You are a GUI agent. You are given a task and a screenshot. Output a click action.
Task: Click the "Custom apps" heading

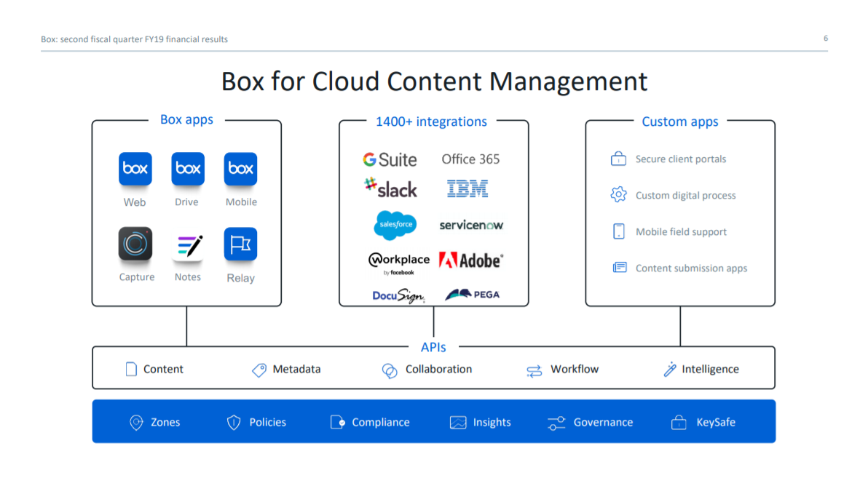coord(680,121)
